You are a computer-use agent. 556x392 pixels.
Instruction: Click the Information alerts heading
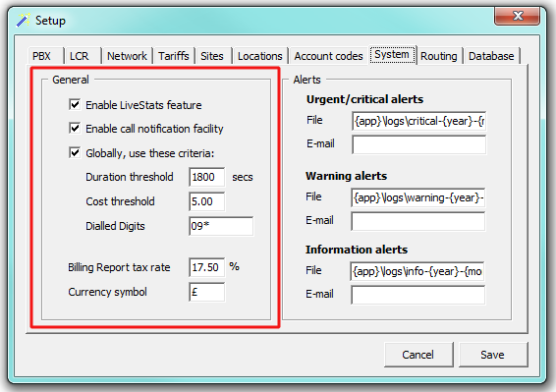(357, 250)
